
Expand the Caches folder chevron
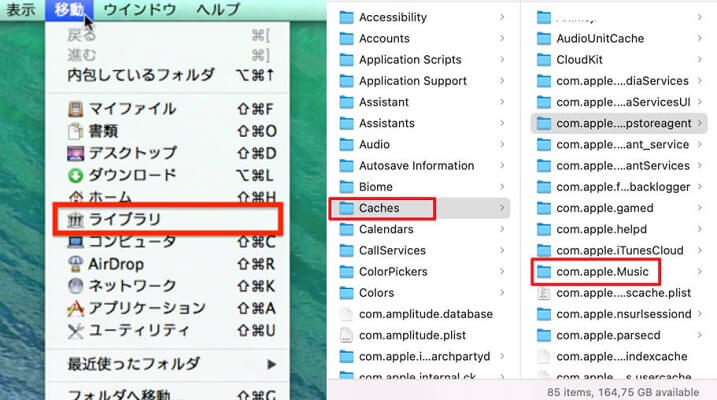[502, 208]
